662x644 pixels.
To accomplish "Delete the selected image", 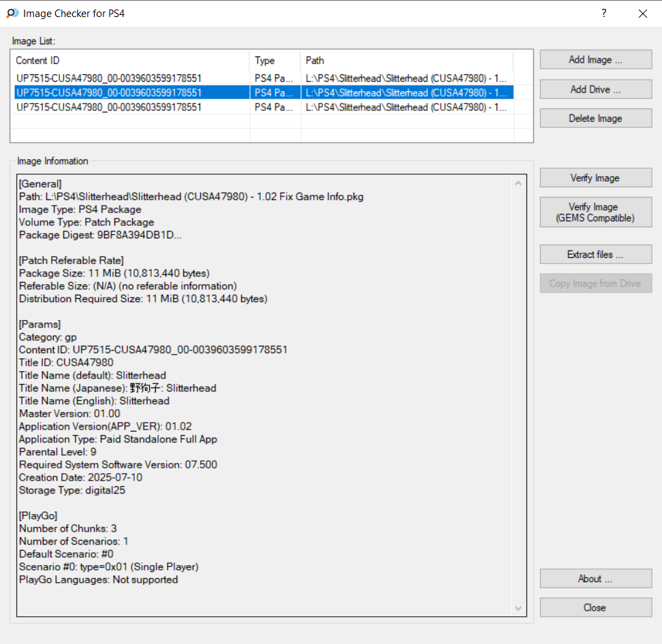I will point(595,118).
